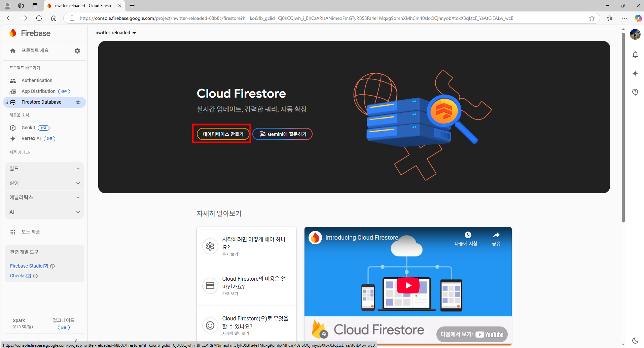
Task: Expand the 빌드 category
Action: 44,169
